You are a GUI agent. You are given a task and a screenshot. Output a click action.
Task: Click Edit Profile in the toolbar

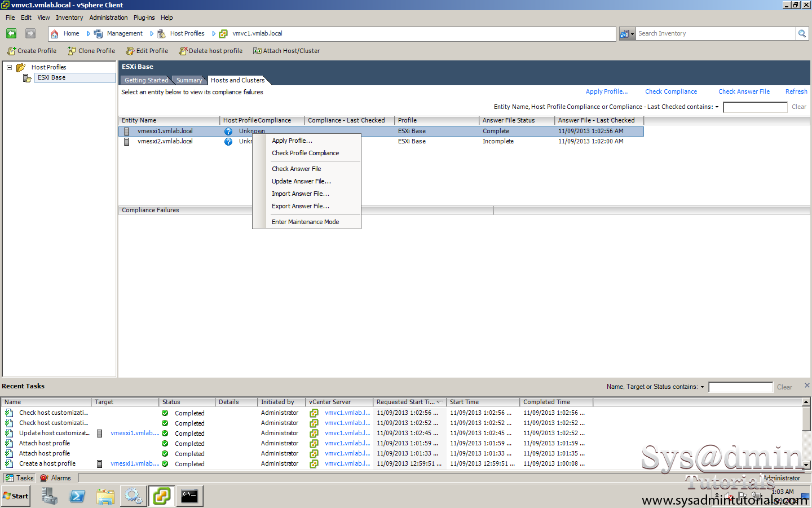click(147, 51)
